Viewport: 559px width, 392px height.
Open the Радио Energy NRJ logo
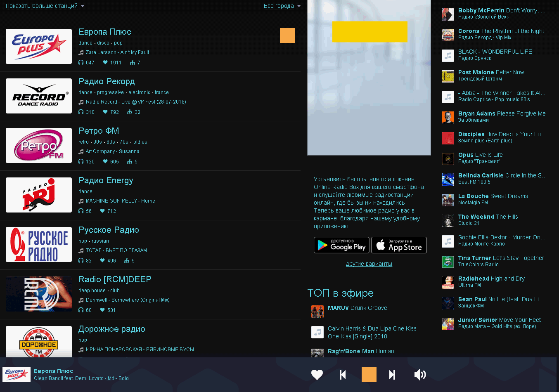[x=39, y=195]
